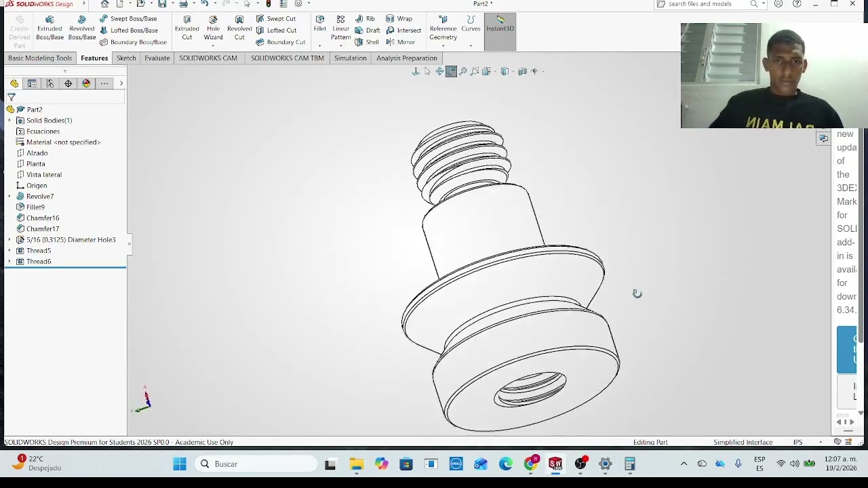Open the DimXpertManager crosshair tab

tap(68, 83)
